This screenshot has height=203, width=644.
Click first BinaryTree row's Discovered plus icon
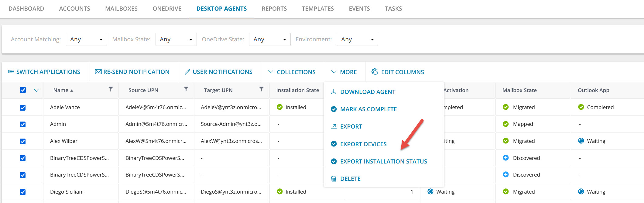point(506,158)
